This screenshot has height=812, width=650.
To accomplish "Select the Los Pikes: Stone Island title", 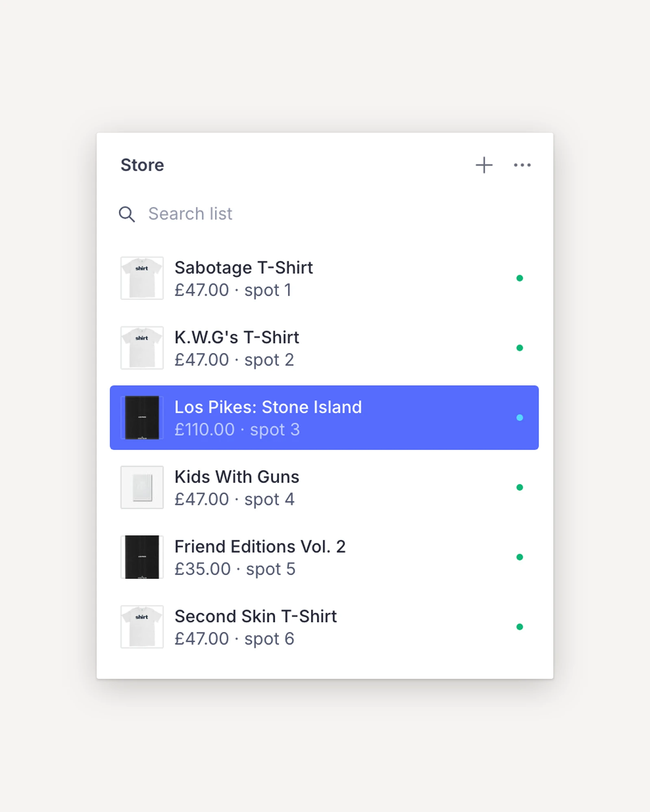I will 268,407.
